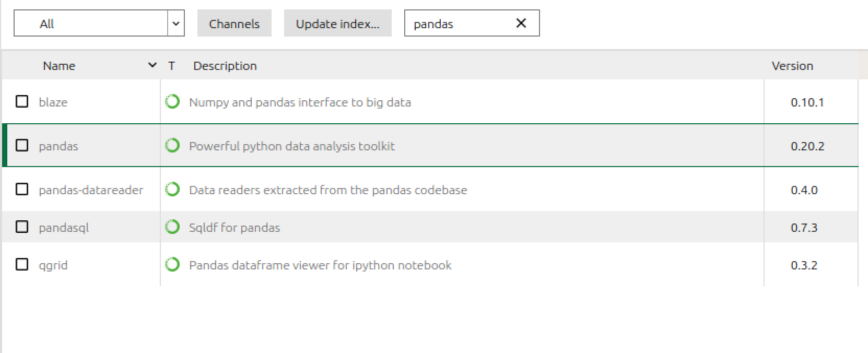Click the Description column header
The height and width of the screenshot is (353, 868).
point(225,65)
